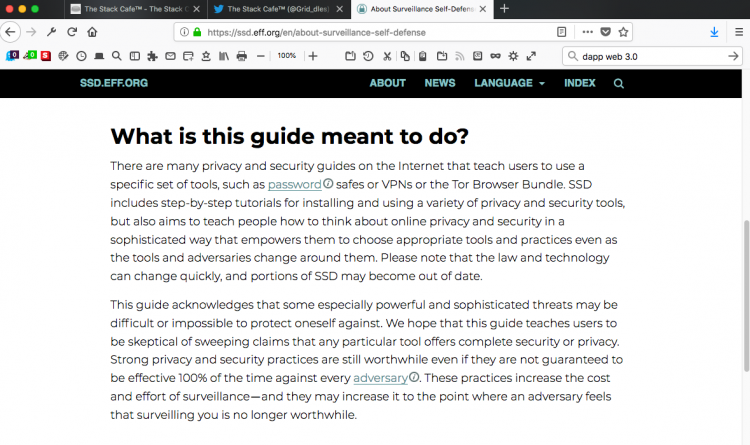Print the page with printer icon
This screenshot has width=750, height=445.
point(242,56)
